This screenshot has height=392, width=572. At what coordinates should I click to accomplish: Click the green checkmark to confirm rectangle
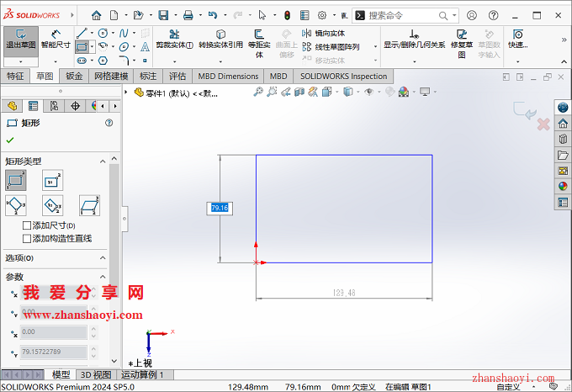(10, 140)
